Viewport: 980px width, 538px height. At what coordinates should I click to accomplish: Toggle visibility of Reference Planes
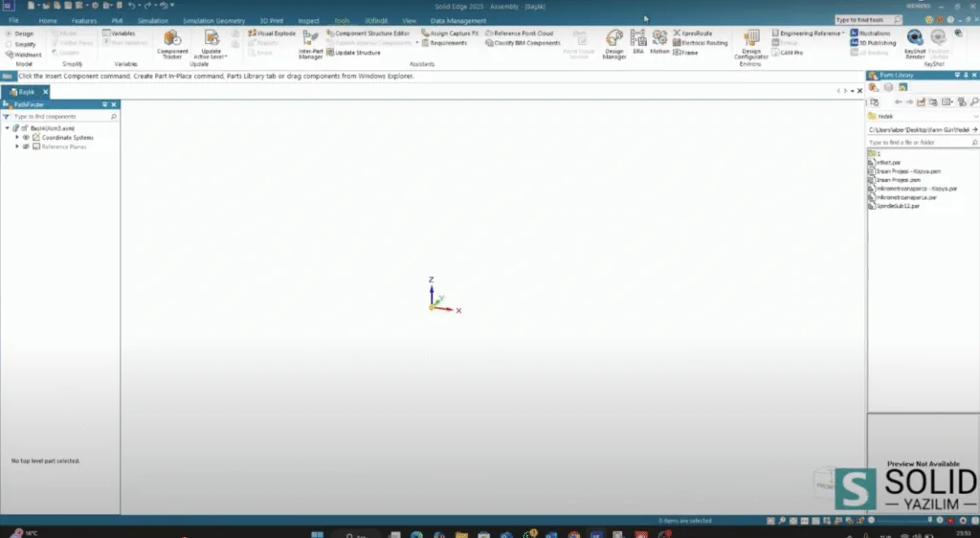pyautogui.click(x=26, y=146)
